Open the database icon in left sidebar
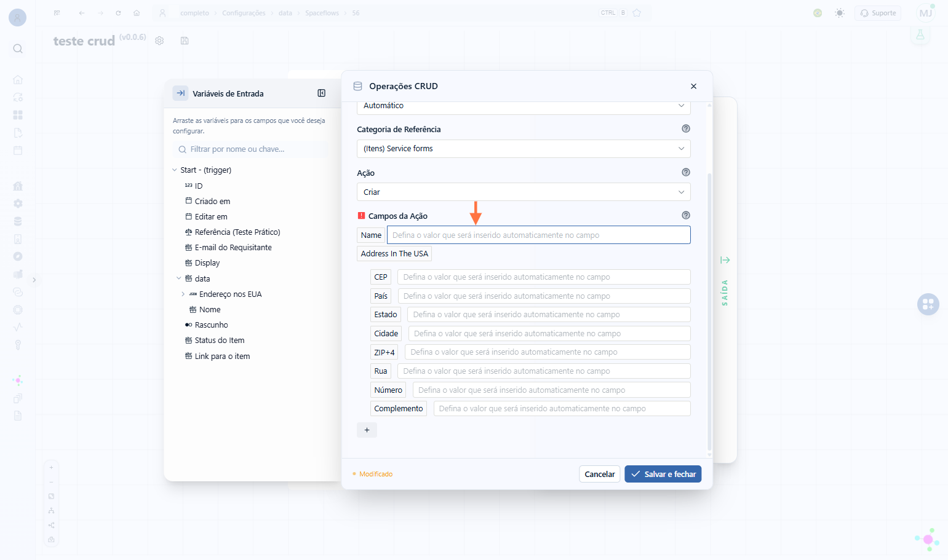 18,221
